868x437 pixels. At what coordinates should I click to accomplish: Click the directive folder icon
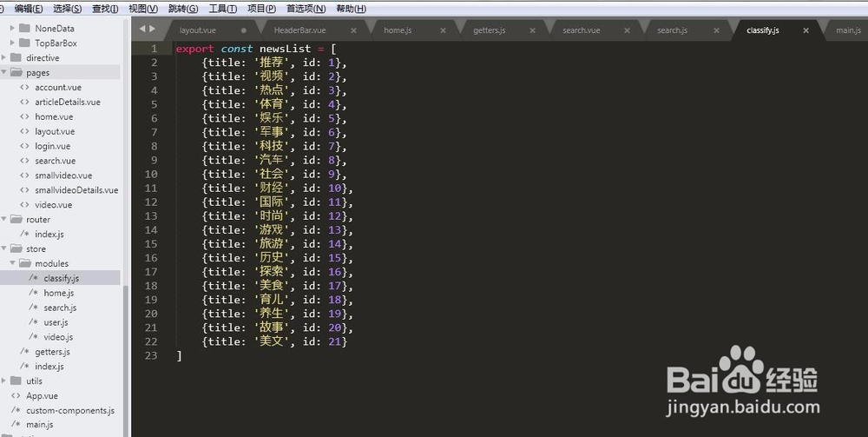click(16, 57)
